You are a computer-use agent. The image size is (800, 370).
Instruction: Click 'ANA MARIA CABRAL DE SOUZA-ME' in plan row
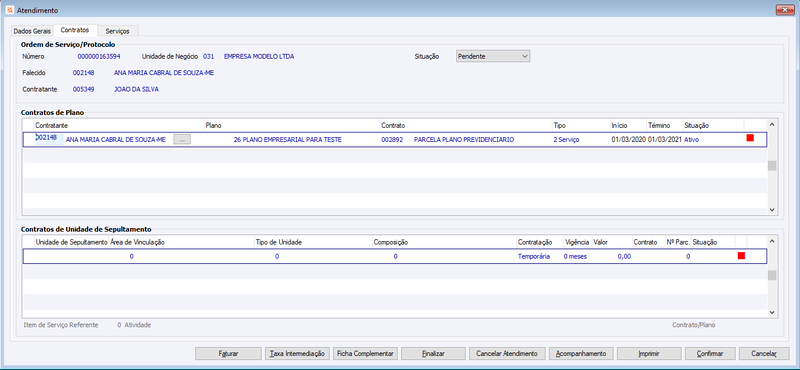pos(116,139)
